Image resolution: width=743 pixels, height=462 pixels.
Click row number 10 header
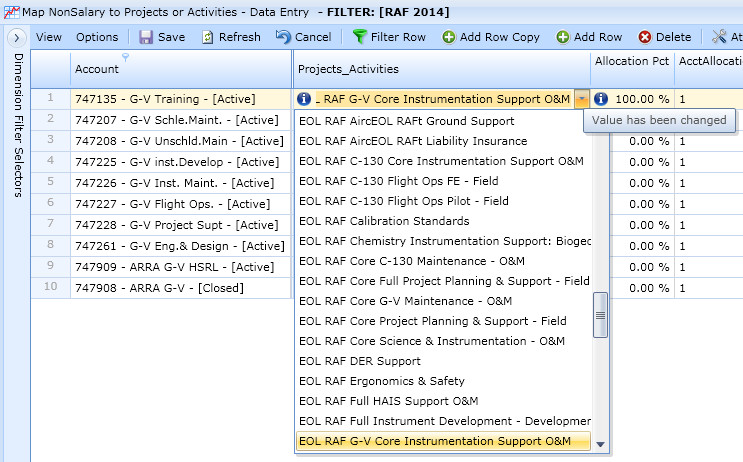tap(51, 287)
